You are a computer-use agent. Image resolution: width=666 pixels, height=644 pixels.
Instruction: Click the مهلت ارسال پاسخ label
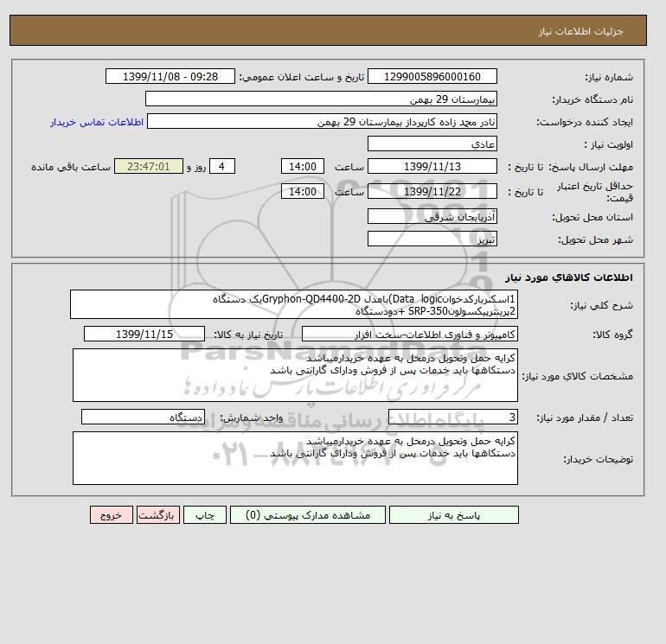591,167
